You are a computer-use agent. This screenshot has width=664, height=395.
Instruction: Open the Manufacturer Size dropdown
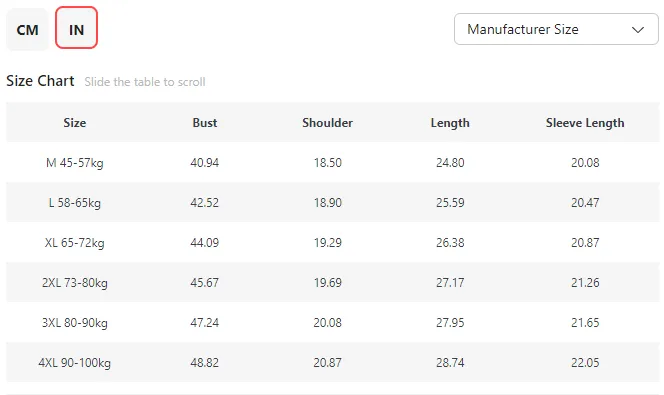556,29
